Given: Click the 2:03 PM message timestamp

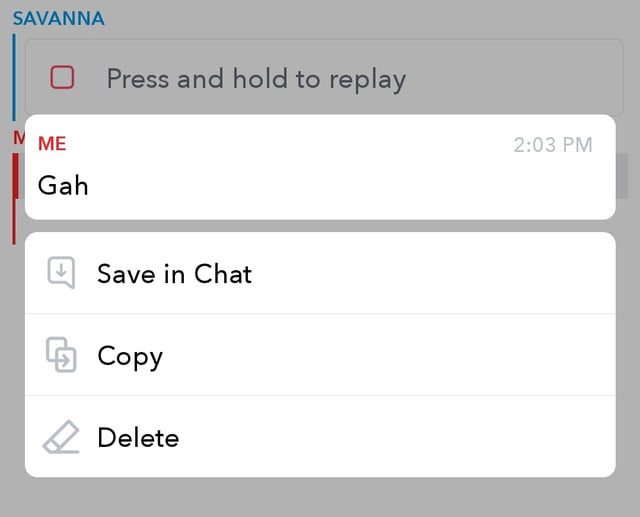Looking at the screenshot, I should pos(552,145).
